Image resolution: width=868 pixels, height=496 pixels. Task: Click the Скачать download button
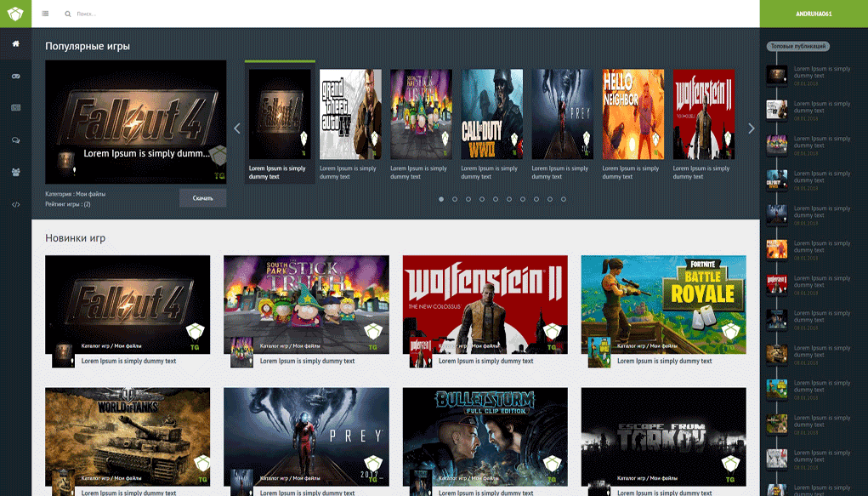pyautogui.click(x=202, y=198)
